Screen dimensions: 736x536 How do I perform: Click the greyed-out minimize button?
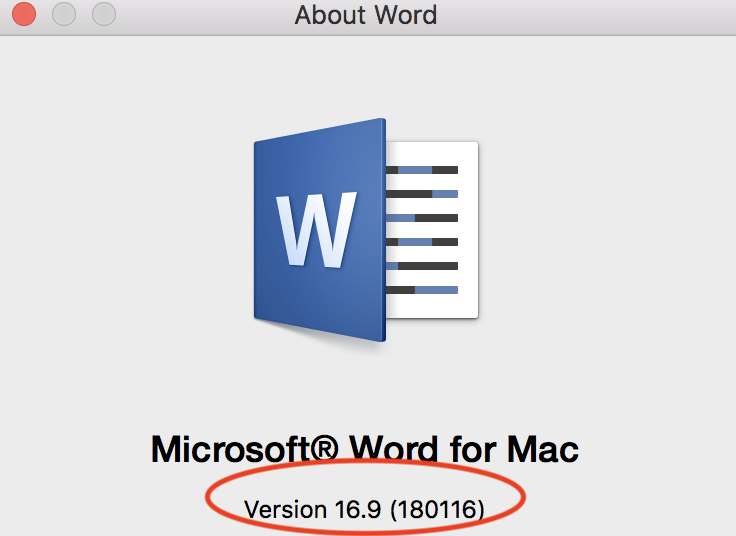(x=64, y=14)
